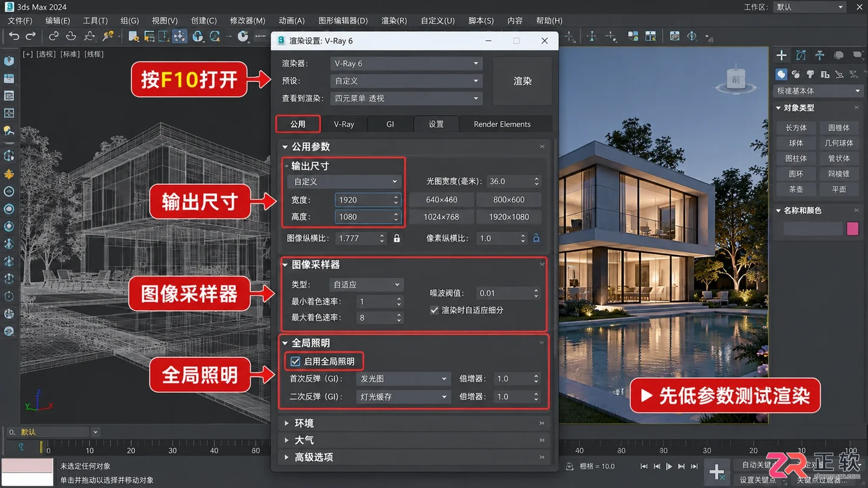868x488 pixels.
Task: Switch to the Modify tab in the command panel
Action: pyautogui.click(x=800, y=55)
